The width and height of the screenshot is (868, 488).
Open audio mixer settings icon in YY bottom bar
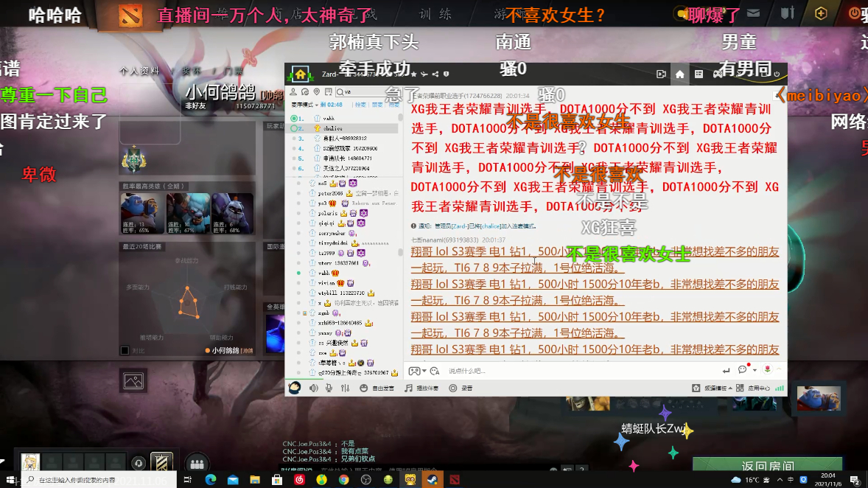[345, 388]
